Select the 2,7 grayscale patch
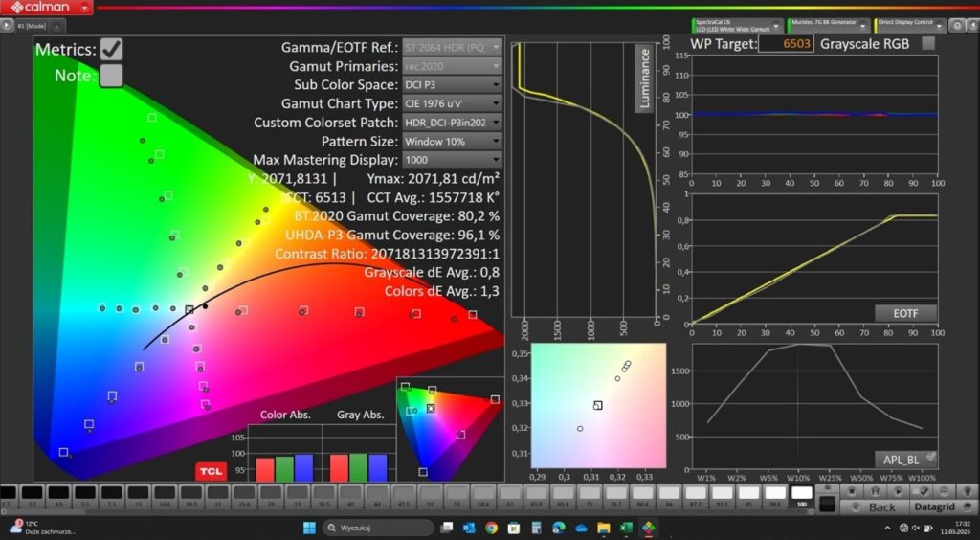The width and height of the screenshot is (980, 540). 7,496
